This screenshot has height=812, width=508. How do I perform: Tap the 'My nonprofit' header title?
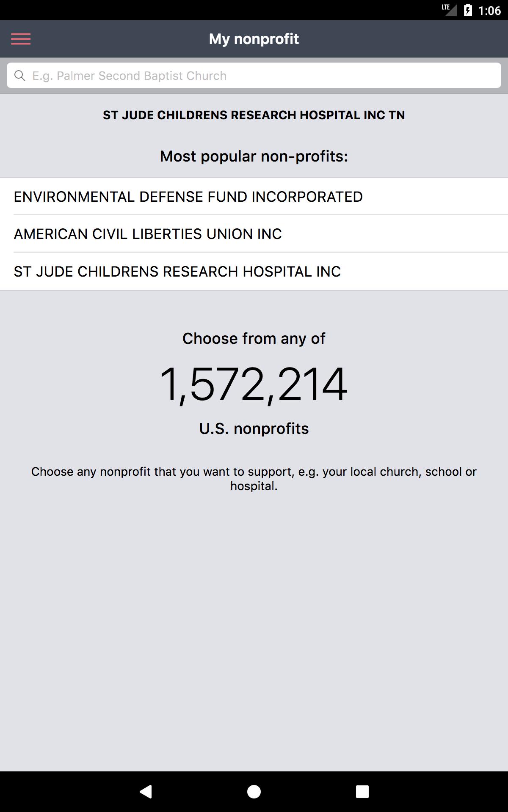pos(254,39)
